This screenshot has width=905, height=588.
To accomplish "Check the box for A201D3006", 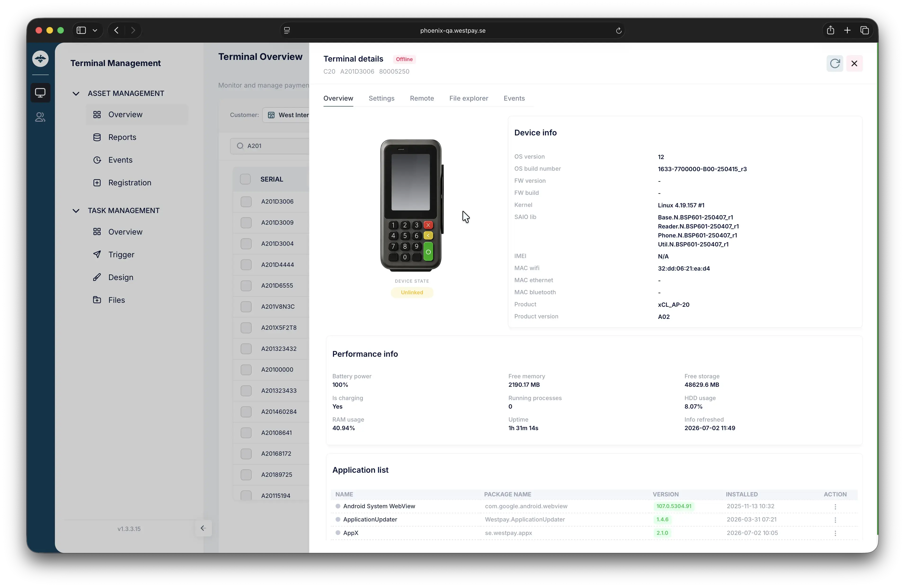I will [x=246, y=202].
